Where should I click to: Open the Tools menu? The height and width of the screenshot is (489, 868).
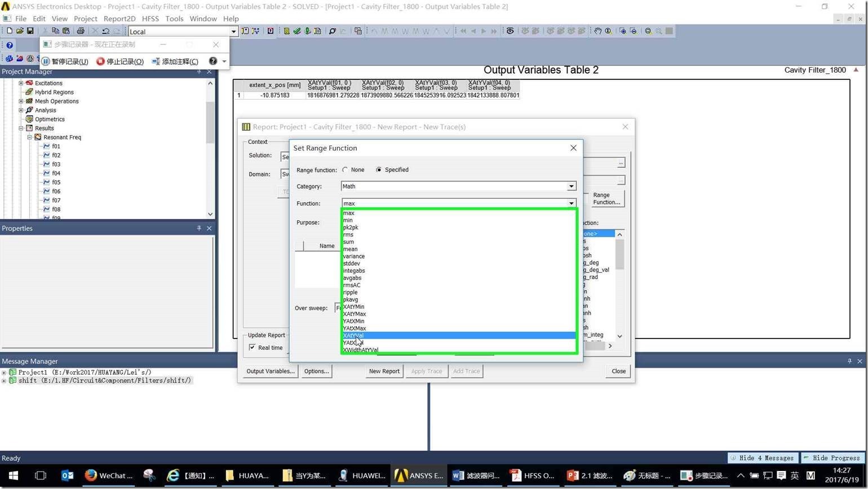click(174, 19)
